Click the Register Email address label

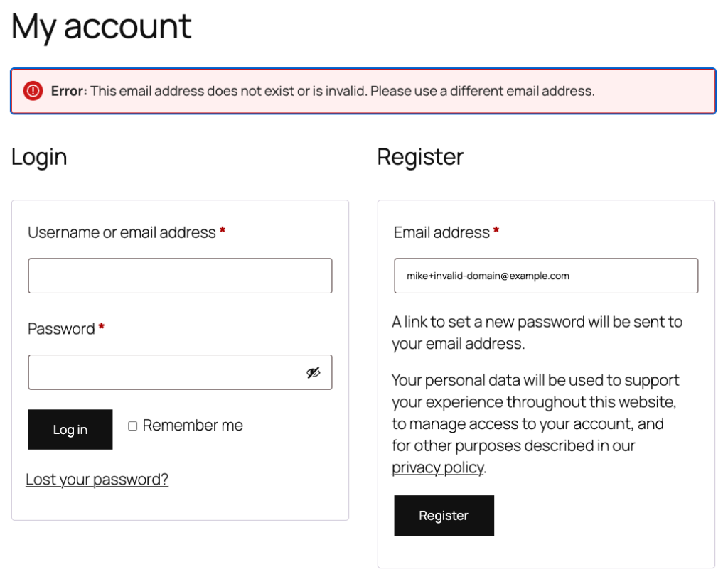tap(441, 232)
